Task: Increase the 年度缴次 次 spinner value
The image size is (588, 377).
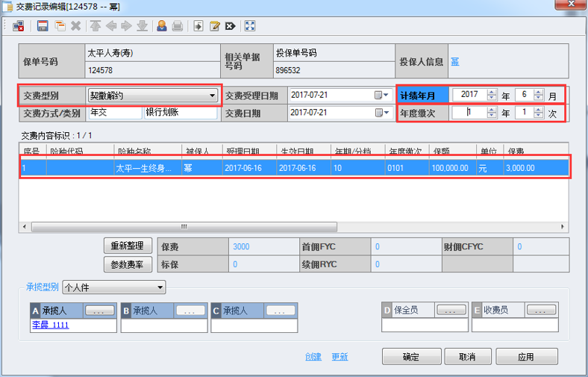Action: point(538,110)
